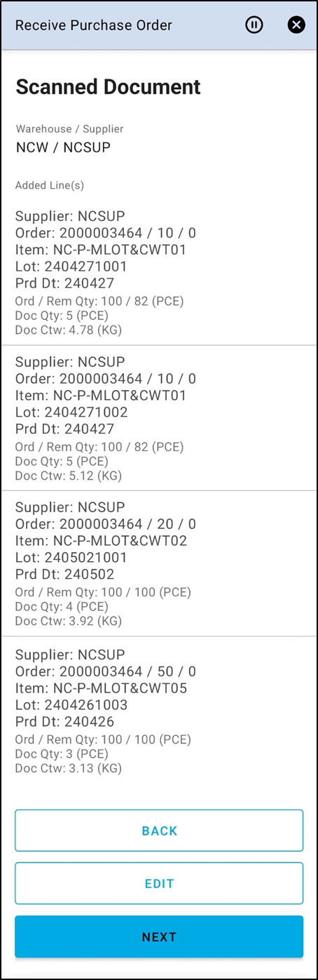Viewport: 318px width, 980px height.
Task: Click the Added Line(s) label
Action: (x=50, y=186)
